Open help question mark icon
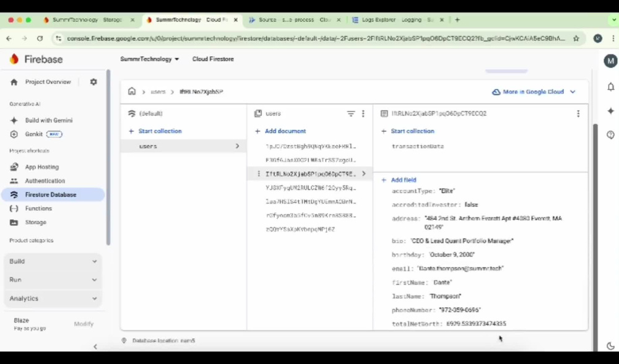 (x=611, y=135)
